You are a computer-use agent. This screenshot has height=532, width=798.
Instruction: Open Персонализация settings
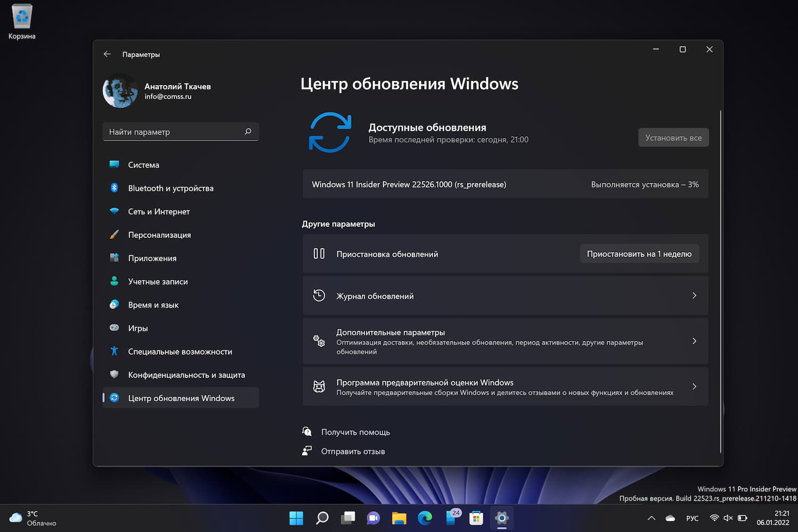[159, 235]
